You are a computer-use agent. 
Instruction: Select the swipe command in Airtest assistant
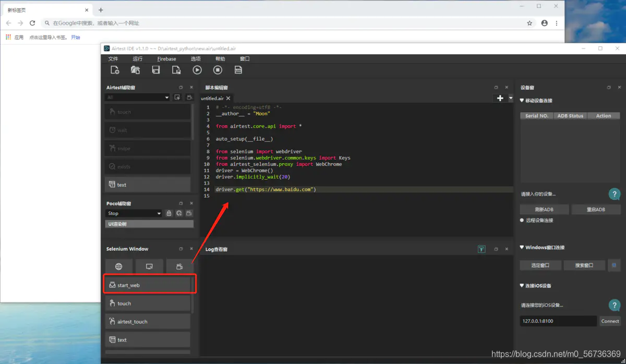[x=148, y=148]
